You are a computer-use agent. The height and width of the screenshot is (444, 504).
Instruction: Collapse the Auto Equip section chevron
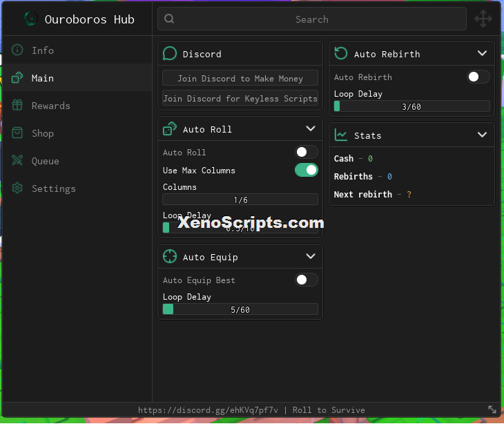[x=311, y=257]
